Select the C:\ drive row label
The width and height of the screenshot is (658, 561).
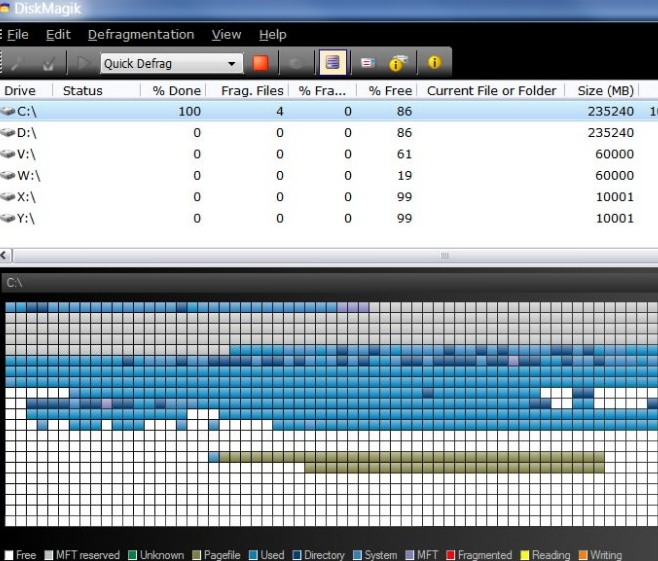pyautogui.click(x=27, y=111)
